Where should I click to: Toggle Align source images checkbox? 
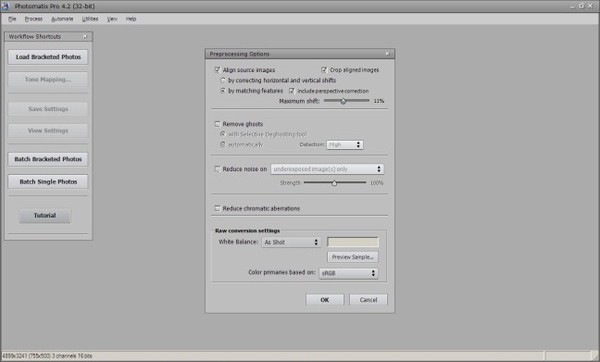(x=217, y=70)
